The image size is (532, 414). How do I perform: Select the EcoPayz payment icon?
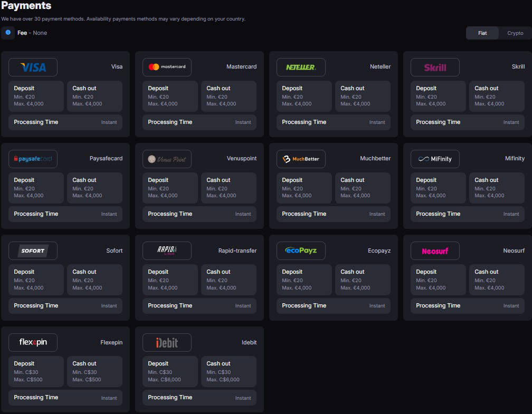click(x=301, y=251)
